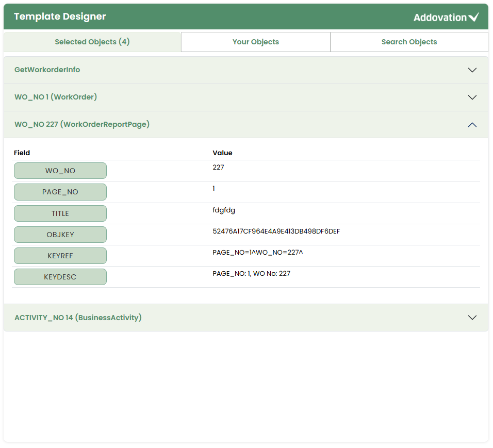Expand the WO_NO 1 (WorkOrder) chevron

[x=472, y=97]
